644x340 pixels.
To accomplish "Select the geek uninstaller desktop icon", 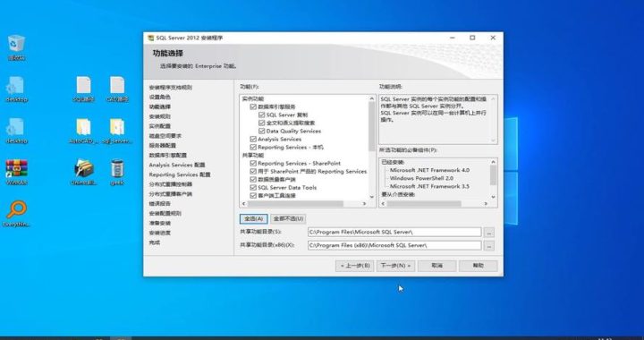I will 117,172.
